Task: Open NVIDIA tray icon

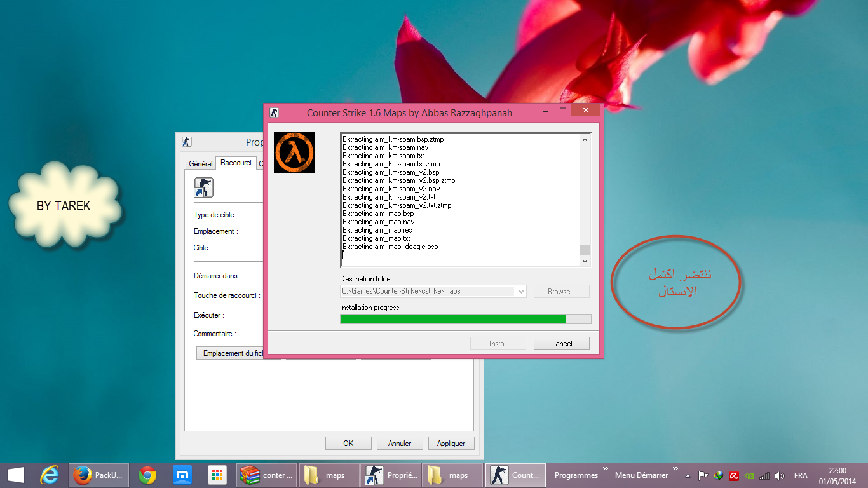Action: pyautogui.click(x=749, y=475)
